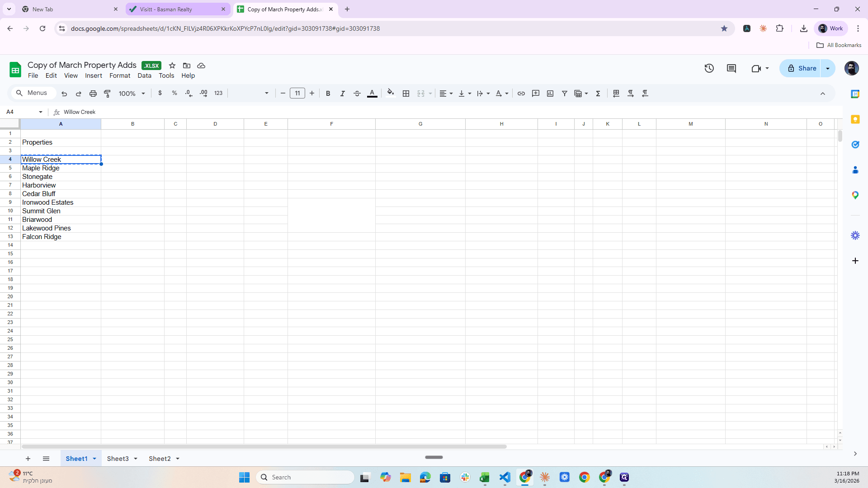Click the Insert link icon
Screen dimensions: 868x488
click(x=521, y=94)
